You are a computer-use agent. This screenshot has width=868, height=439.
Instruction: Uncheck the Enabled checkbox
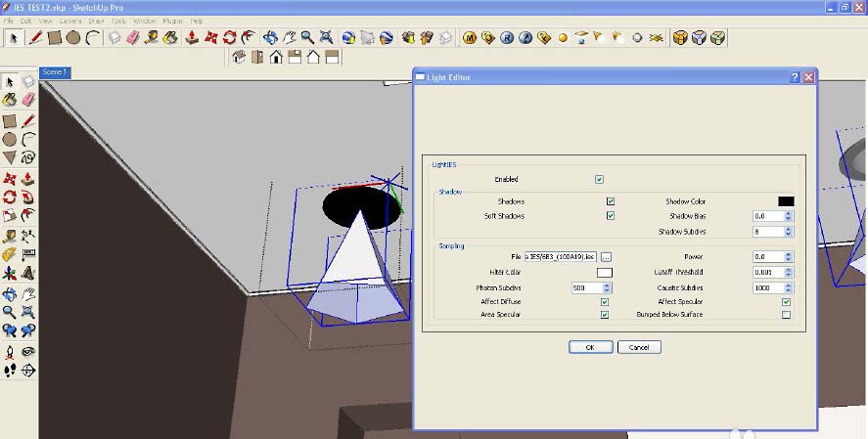(599, 179)
